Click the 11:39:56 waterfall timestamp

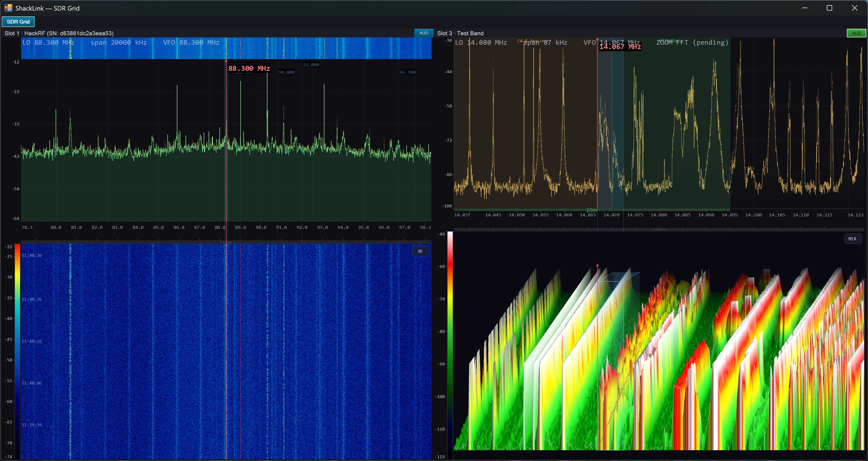coord(32,425)
